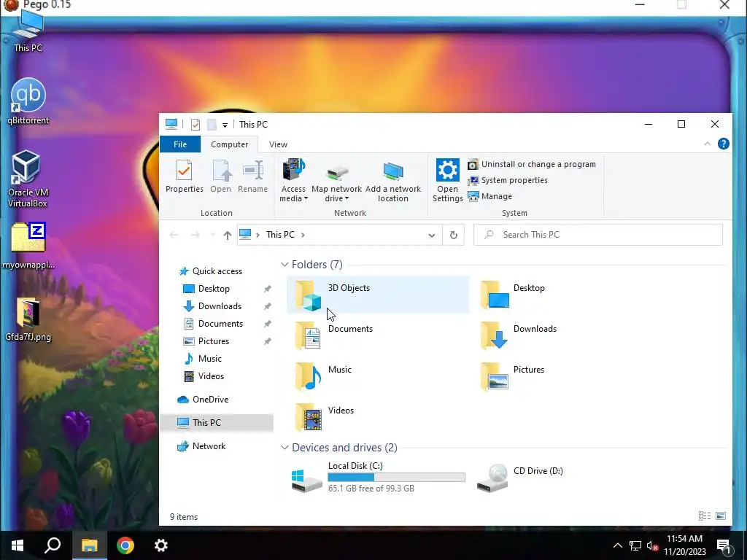Open the Properties ribbon button

coord(185,176)
